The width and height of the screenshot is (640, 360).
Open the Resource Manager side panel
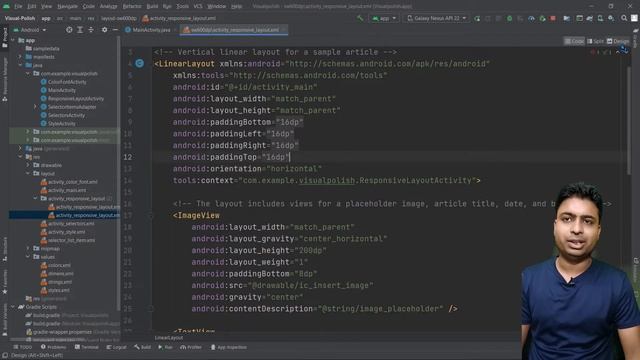click(x=4, y=80)
